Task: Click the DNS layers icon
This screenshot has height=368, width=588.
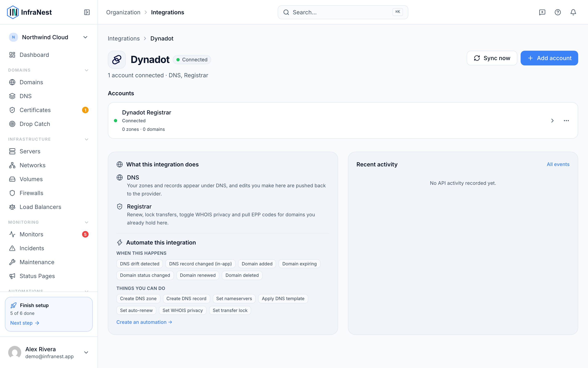Action: point(12,96)
